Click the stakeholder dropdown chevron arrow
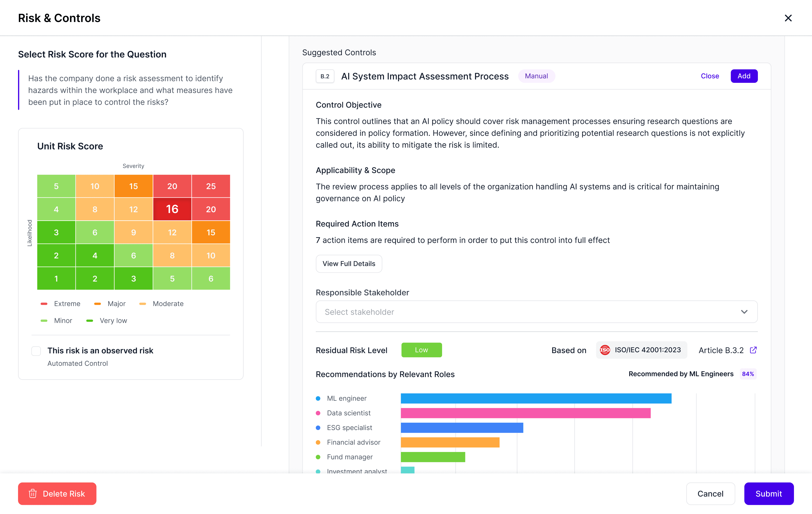This screenshot has height=514, width=812. [x=744, y=312]
